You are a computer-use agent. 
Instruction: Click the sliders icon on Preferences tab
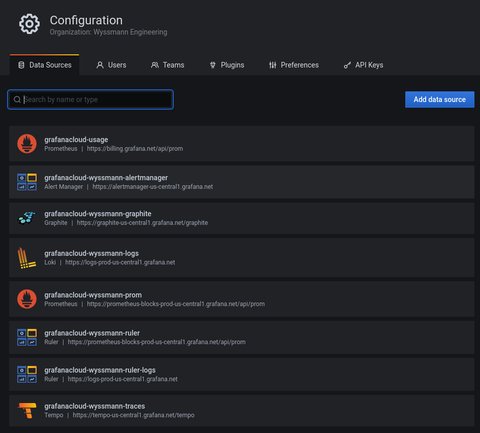[273, 65]
